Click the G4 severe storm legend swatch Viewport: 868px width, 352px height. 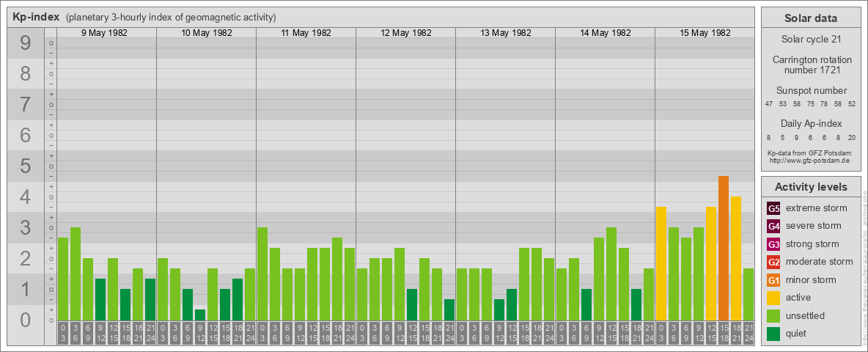point(773,227)
